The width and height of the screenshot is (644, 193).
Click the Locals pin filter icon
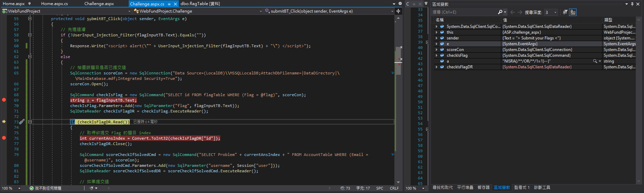point(565,12)
